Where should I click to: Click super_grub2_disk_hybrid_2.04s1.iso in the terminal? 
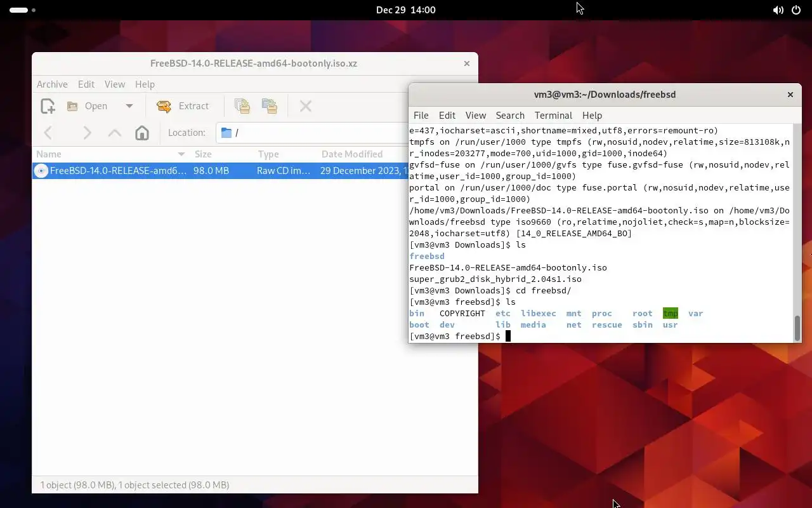pos(495,279)
